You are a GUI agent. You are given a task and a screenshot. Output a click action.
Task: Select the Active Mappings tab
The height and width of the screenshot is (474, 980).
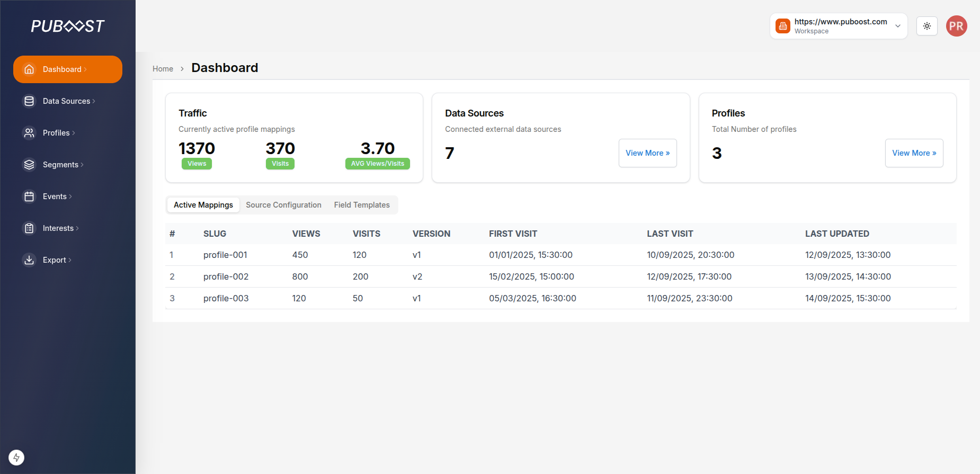pyautogui.click(x=203, y=205)
